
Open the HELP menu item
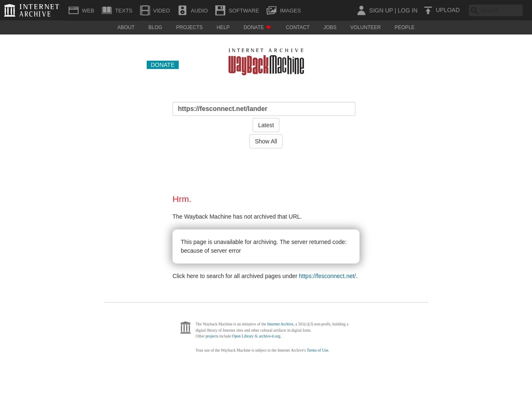point(223,27)
